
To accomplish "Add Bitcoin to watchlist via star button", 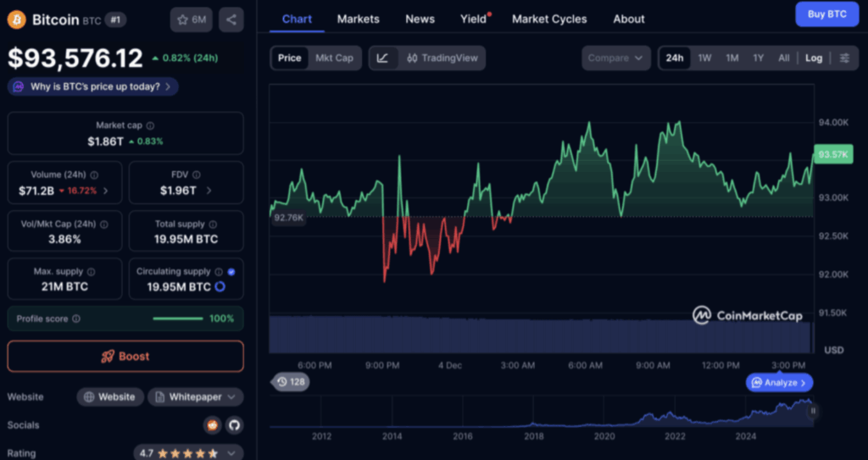I will point(191,19).
